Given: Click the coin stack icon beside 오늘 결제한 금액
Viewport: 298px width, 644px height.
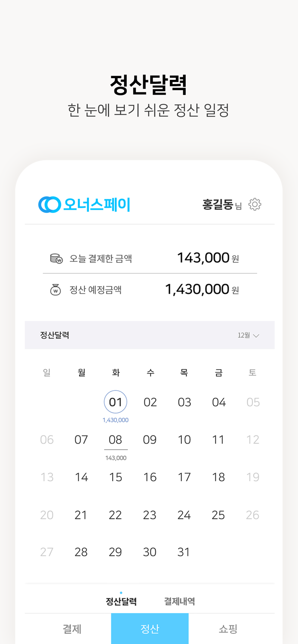Looking at the screenshot, I should point(56,258).
